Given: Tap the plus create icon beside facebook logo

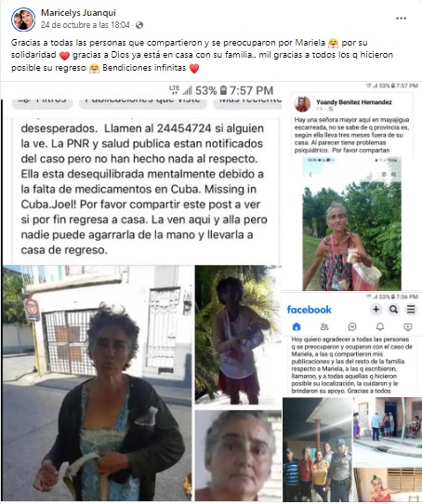Looking at the screenshot, I should [376, 310].
